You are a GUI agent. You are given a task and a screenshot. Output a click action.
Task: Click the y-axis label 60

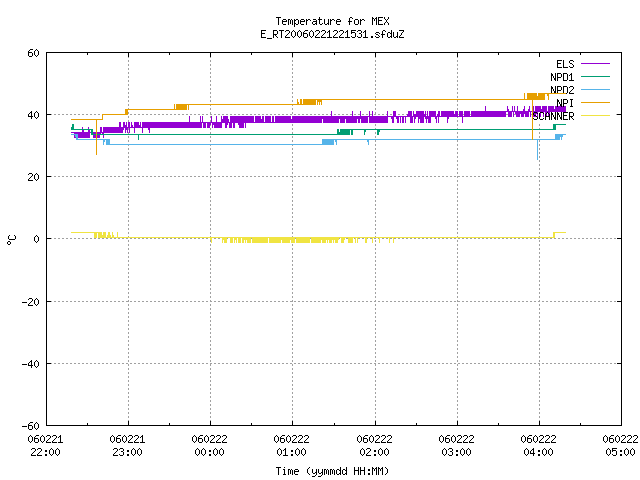pyautogui.click(x=33, y=53)
